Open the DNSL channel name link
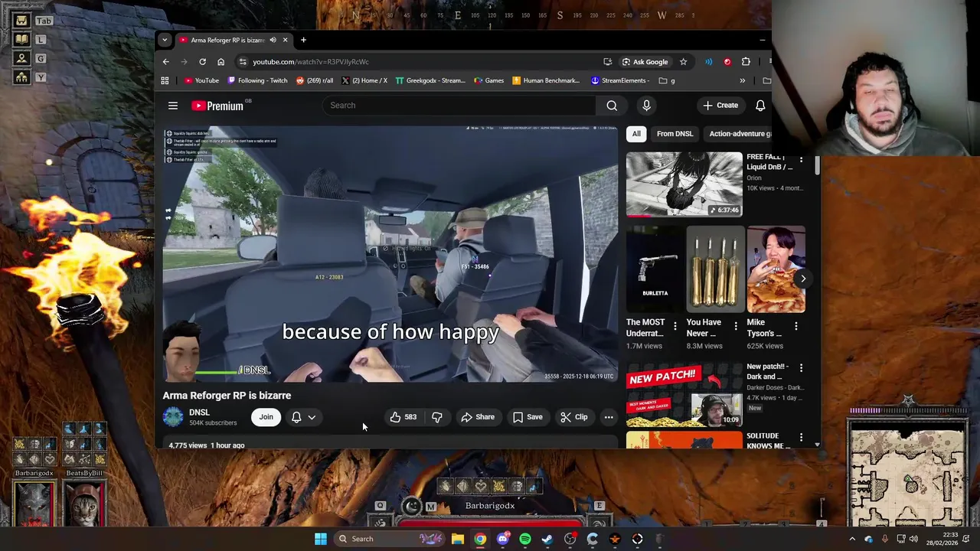The height and width of the screenshot is (551, 980). click(x=199, y=412)
